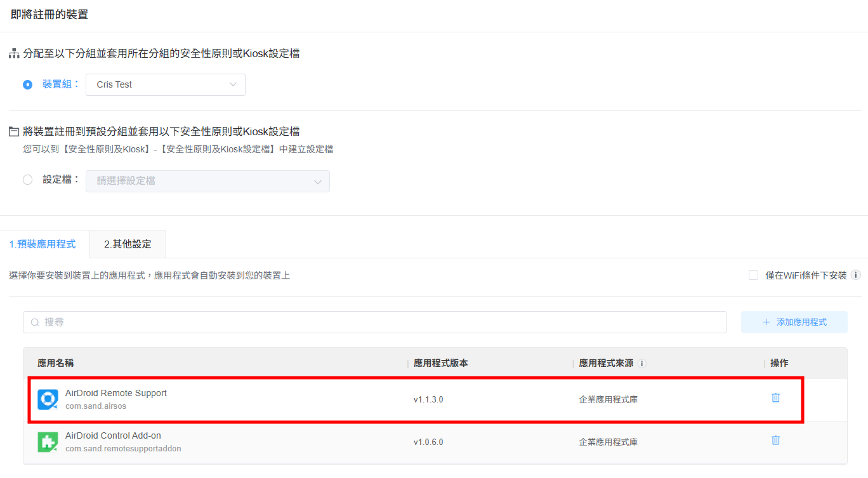868x478 pixels.
Task: Click the 應用程式版本 column header
Action: pos(441,363)
